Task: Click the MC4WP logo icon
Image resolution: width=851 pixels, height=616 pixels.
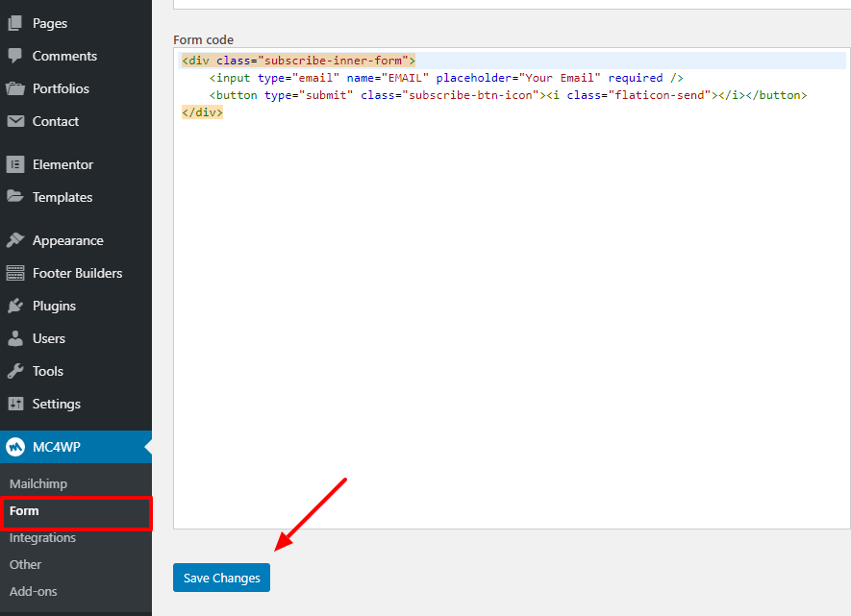Action: pos(15,447)
